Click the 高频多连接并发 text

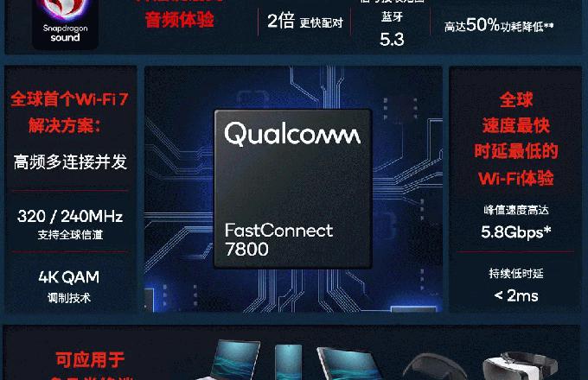70,162
